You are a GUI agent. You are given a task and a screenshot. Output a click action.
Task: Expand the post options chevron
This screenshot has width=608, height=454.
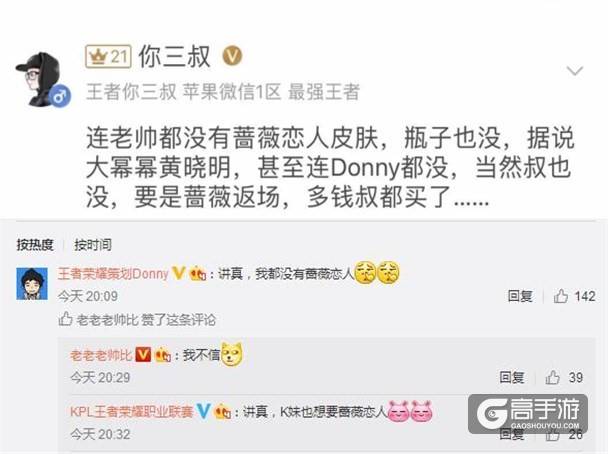574,71
